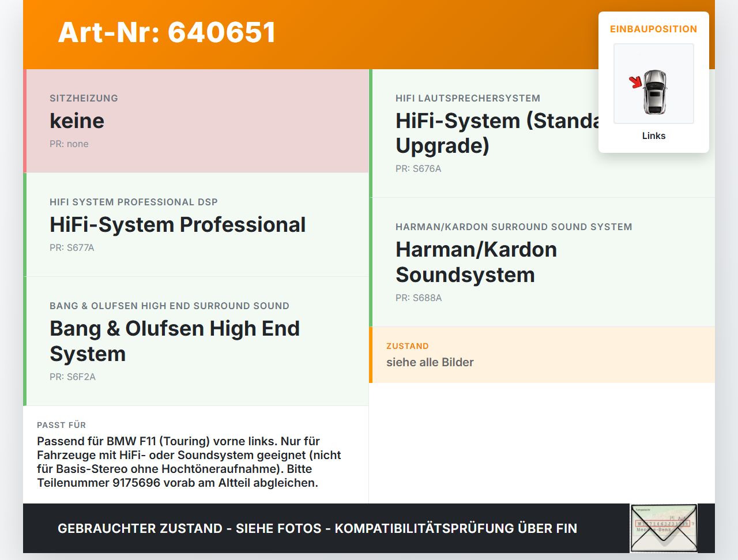738x560 pixels.
Task: Click the Links caption under car
Action: [x=654, y=136]
